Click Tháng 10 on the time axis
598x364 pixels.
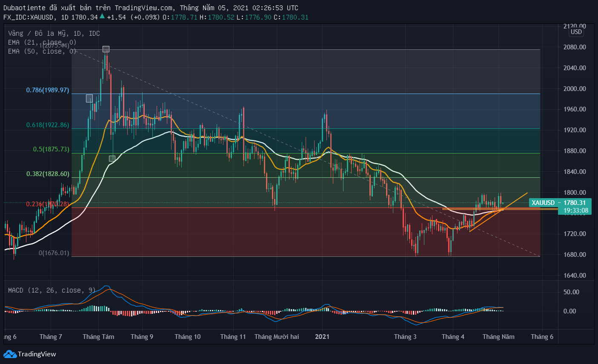[x=187, y=336]
